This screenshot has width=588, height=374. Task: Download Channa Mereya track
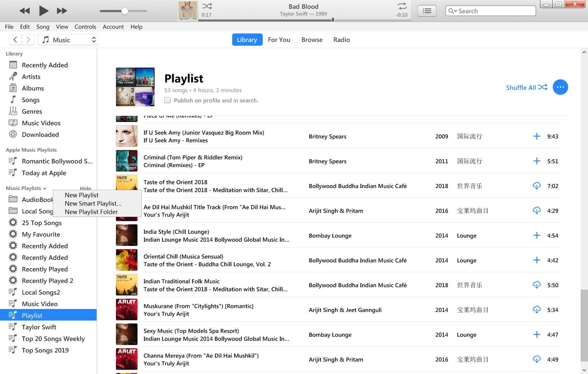pyautogui.click(x=536, y=359)
